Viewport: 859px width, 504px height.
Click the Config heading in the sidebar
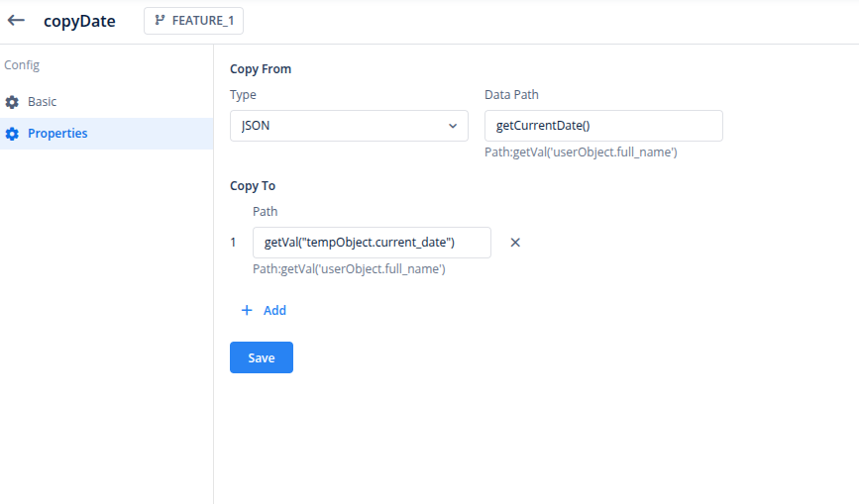point(22,65)
